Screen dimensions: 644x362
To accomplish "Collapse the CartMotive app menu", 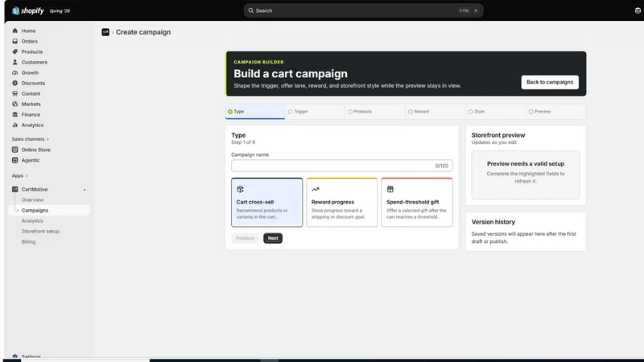I will coord(85,190).
